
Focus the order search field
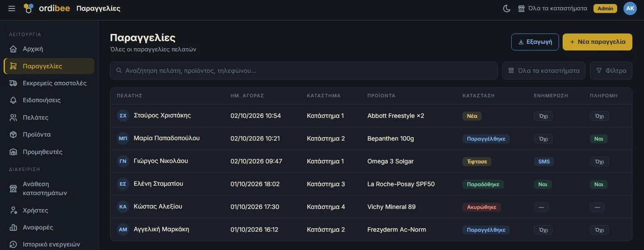click(x=304, y=71)
